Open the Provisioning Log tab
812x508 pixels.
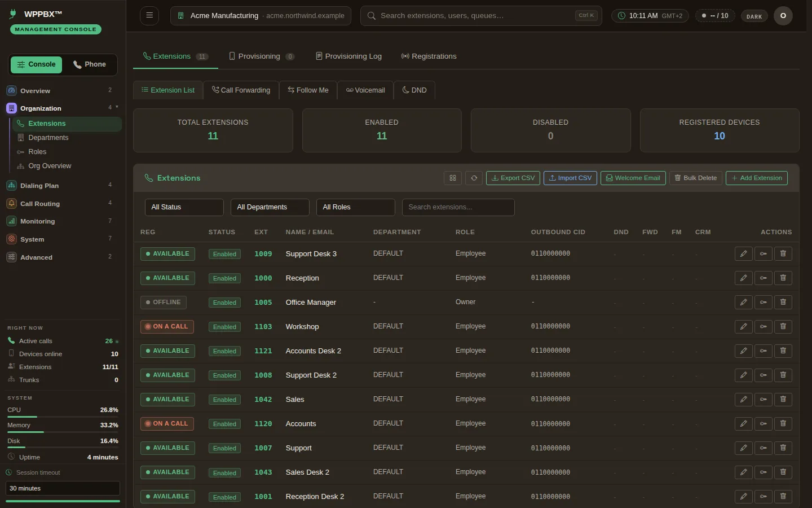349,56
